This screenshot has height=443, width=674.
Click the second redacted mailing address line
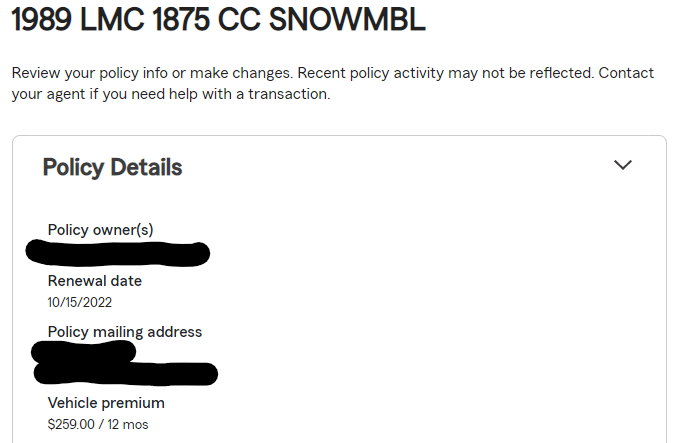(x=125, y=373)
